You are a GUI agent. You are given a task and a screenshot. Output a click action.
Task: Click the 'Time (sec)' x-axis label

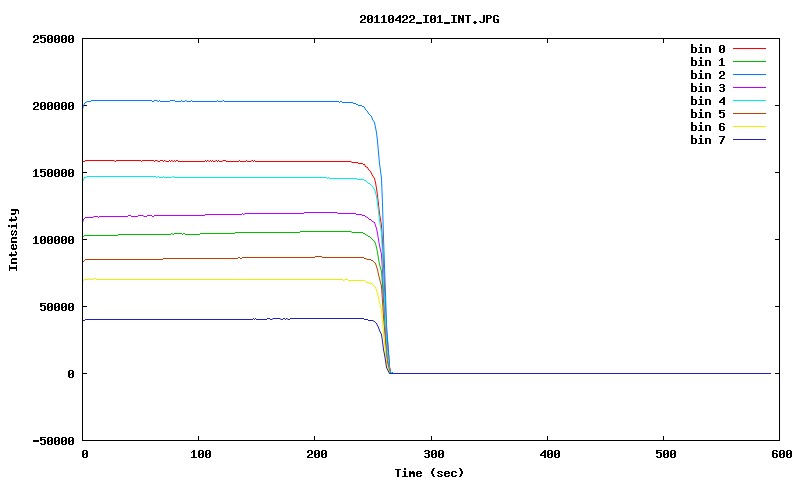(429, 473)
